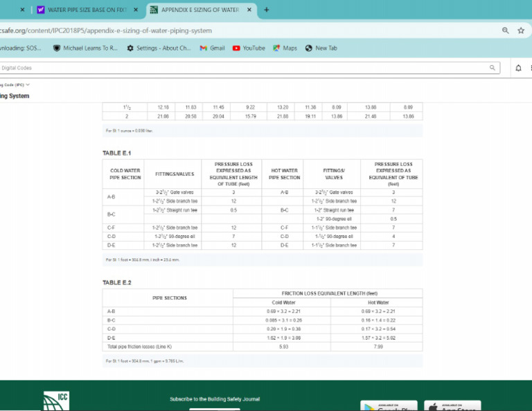Image resolution: width=532 pixels, height=411 pixels.
Task: Click the ICC logo in the footer
Action: (56, 401)
